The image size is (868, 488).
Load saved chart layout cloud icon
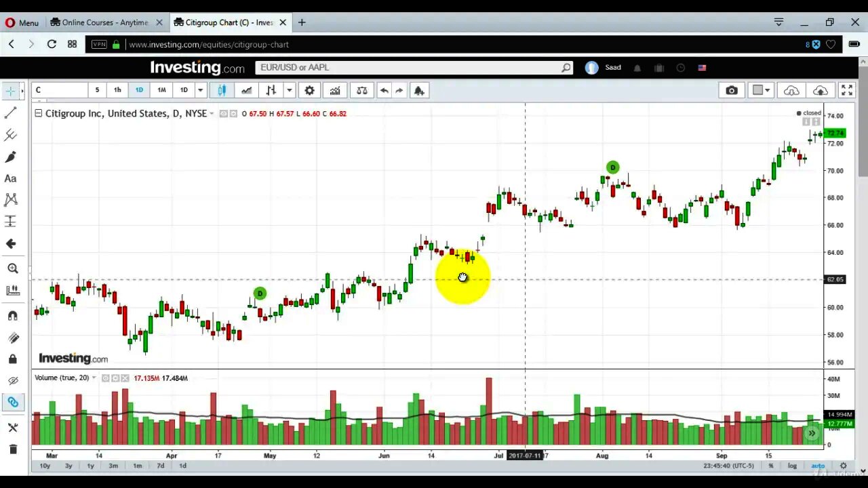pos(791,90)
